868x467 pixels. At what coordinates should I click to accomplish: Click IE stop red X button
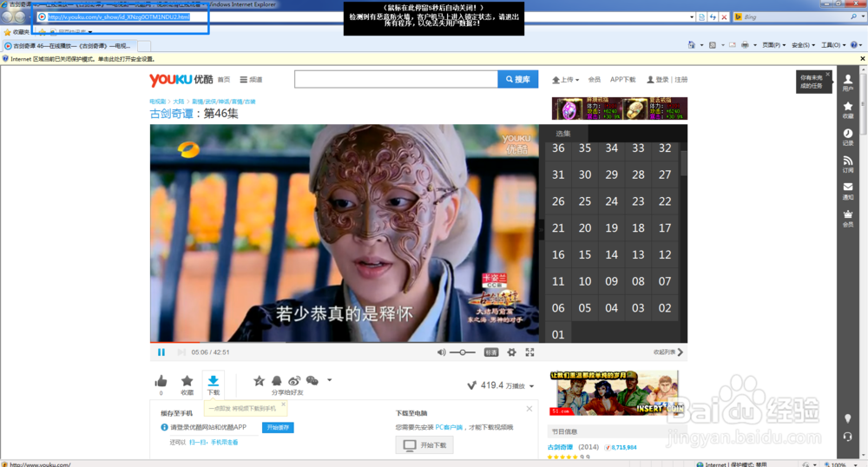[x=724, y=17]
